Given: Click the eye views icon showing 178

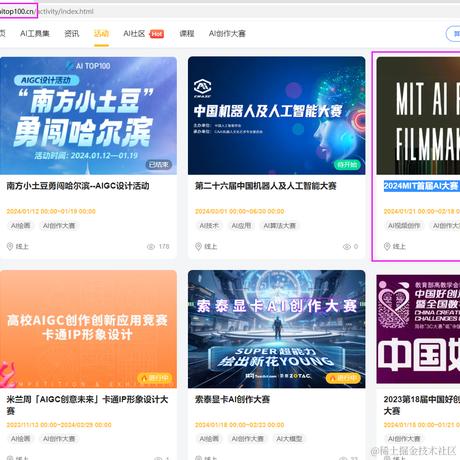Looking at the screenshot, I should pos(151,247).
